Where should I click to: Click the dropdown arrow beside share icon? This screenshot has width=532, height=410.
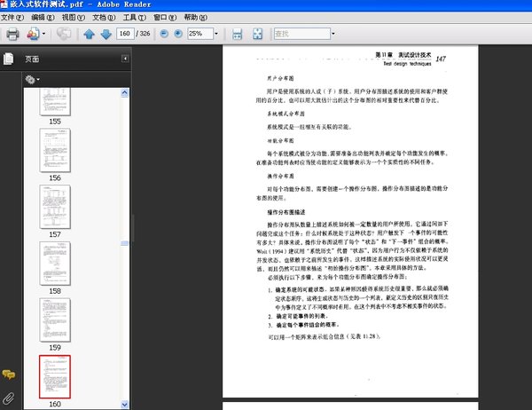click(43, 34)
